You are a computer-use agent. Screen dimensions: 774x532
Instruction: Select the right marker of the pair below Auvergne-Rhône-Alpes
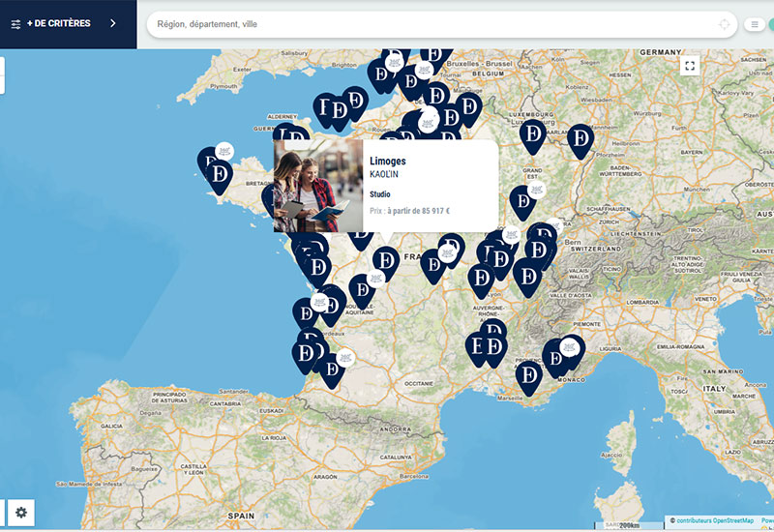tap(494, 347)
